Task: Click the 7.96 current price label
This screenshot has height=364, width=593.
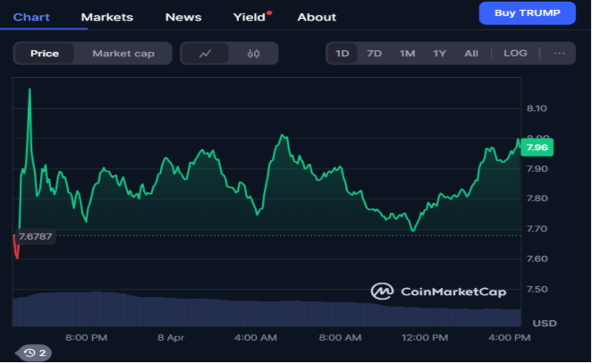Action: point(538,147)
